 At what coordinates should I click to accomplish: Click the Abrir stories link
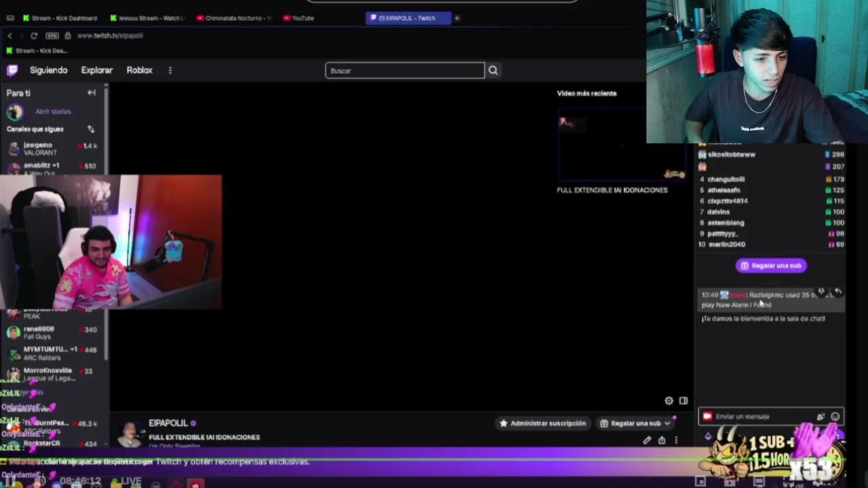[53, 112]
